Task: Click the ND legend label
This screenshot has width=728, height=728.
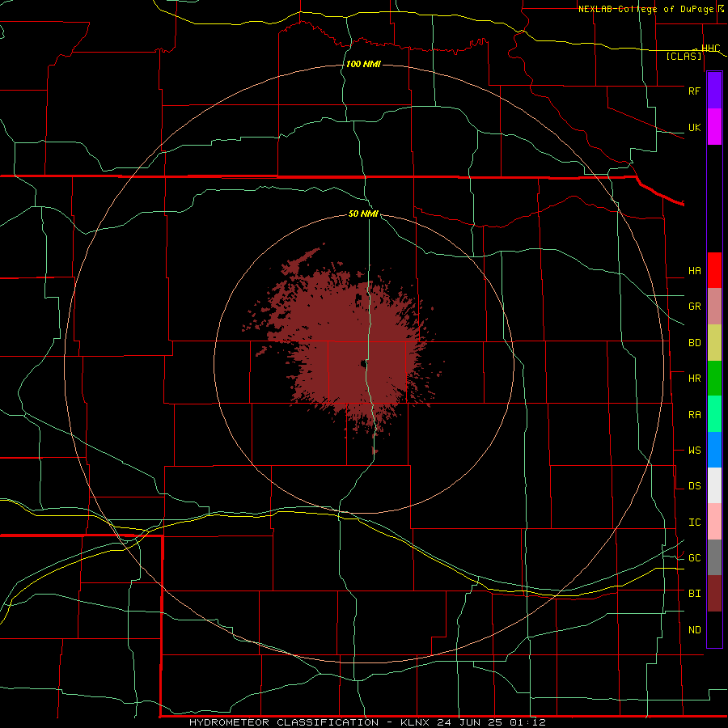Action: coord(694,630)
